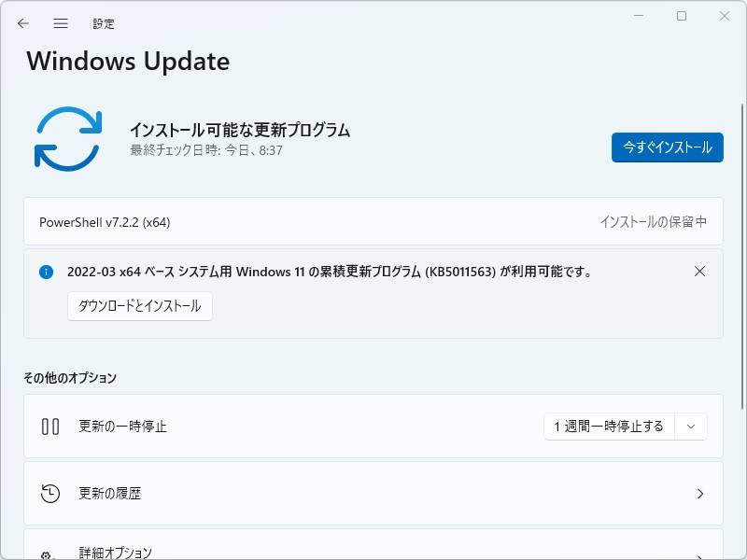The image size is (747, 560).
Task: Click the 設定 label in the title bar
Action: 104,23
